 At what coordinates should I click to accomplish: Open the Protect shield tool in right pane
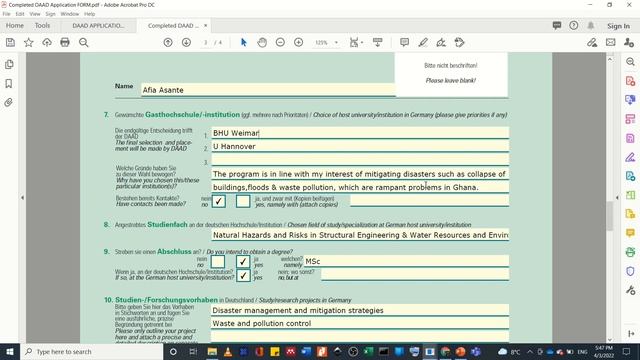[630, 271]
